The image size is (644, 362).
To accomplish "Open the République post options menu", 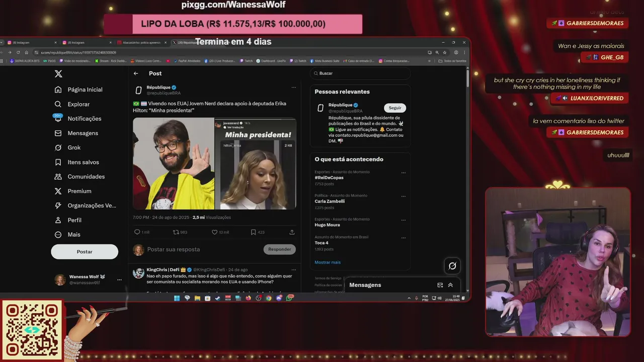I will coord(293,87).
